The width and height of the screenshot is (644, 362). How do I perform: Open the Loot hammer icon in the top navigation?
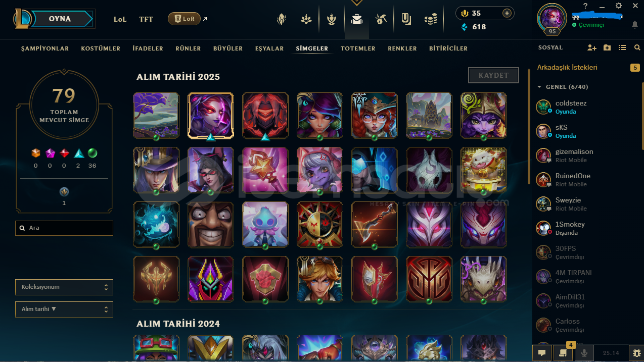point(381,20)
